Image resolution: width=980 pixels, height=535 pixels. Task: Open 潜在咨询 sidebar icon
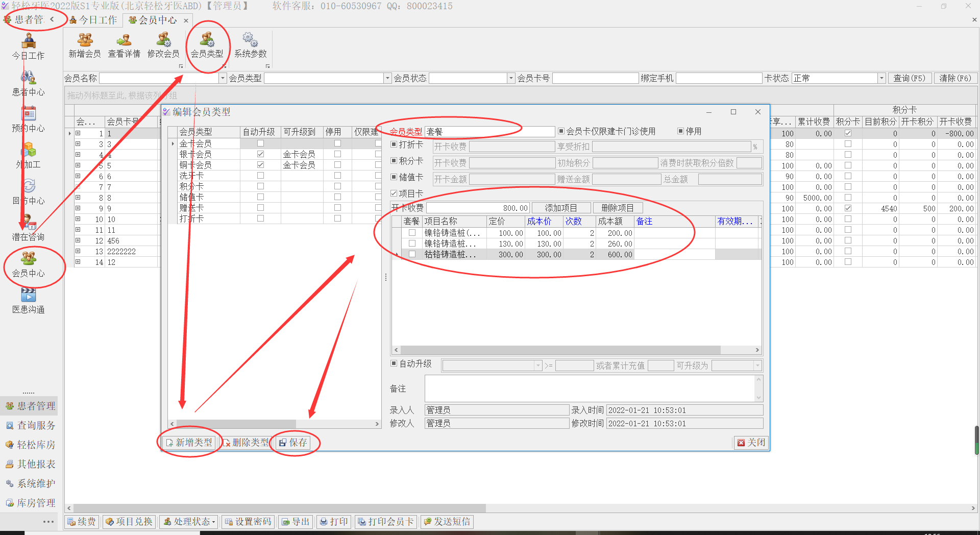[29, 228]
